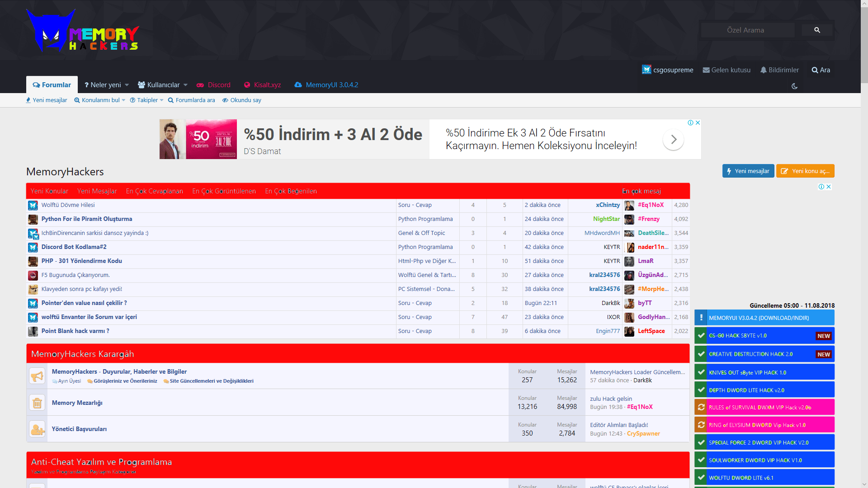Open PHP - 301 Yönlendirme Kodu thread
Image resolution: width=868 pixels, height=488 pixels.
[82, 261]
